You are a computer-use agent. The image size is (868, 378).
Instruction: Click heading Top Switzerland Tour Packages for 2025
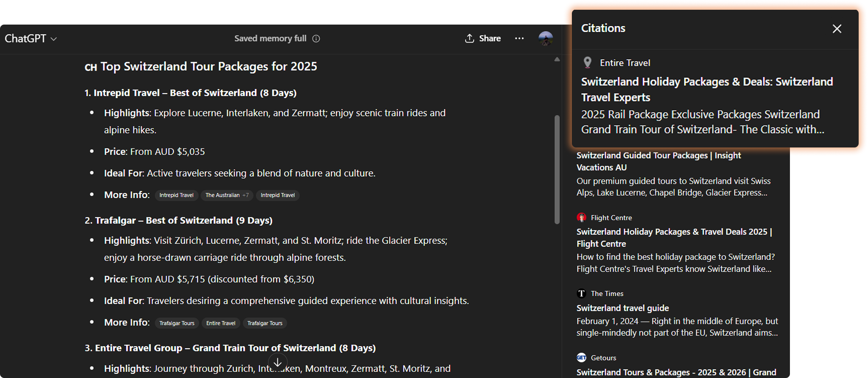(x=201, y=67)
